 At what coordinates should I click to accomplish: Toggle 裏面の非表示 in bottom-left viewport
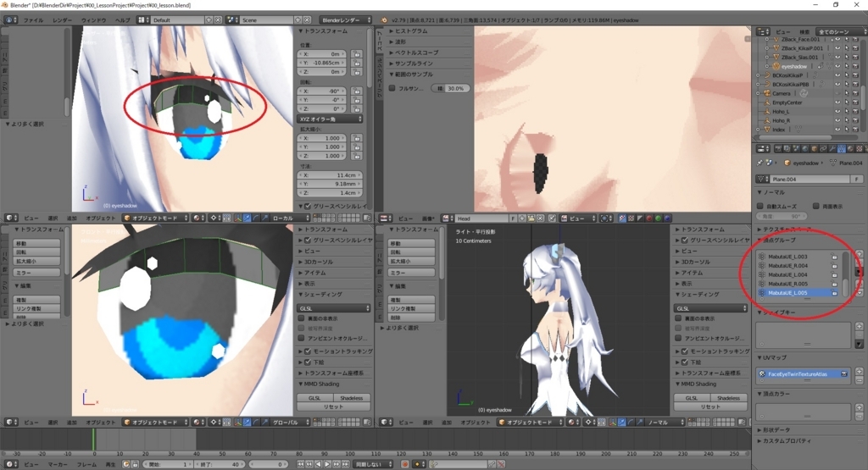[x=301, y=318]
